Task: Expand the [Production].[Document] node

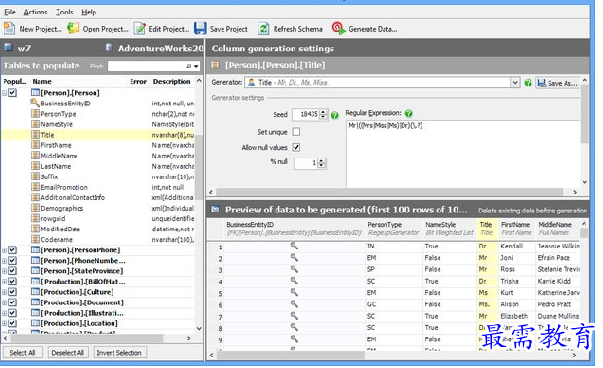Action: point(4,303)
